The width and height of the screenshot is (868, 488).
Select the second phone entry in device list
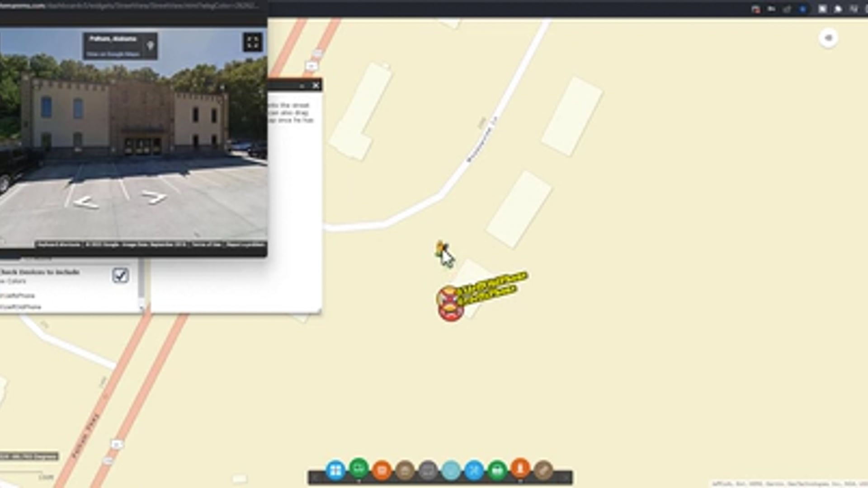pos(20,307)
